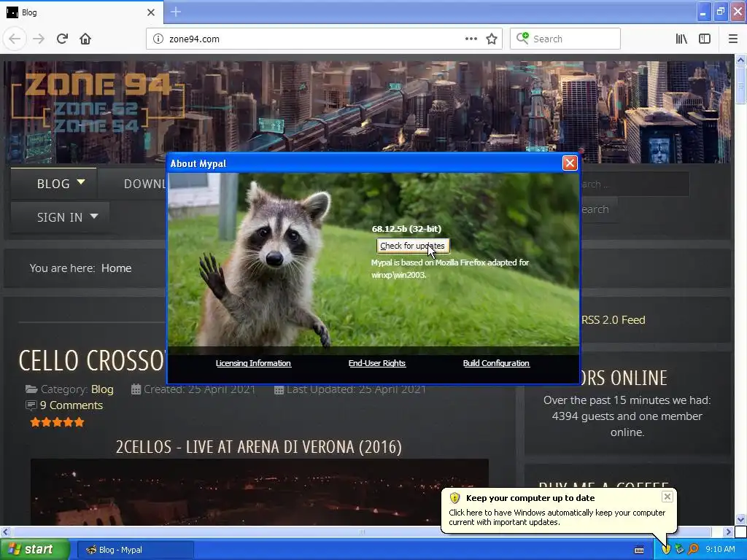
Task: Close the Blog tab
Action: pyautogui.click(x=150, y=12)
